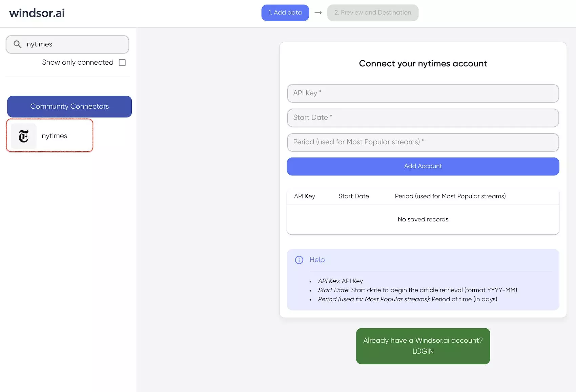Focus the API Key input field
The width and height of the screenshot is (576, 392).
point(423,93)
